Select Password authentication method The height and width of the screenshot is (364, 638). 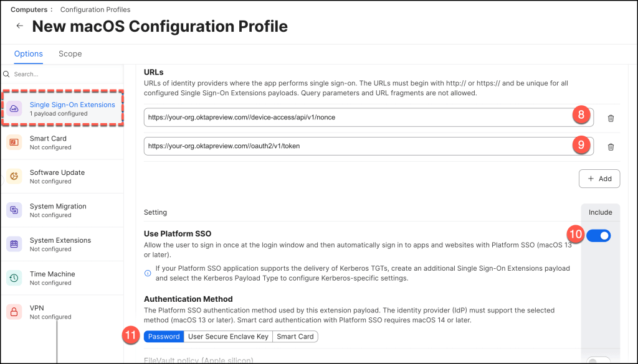pyautogui.click(x=164, y=337)
